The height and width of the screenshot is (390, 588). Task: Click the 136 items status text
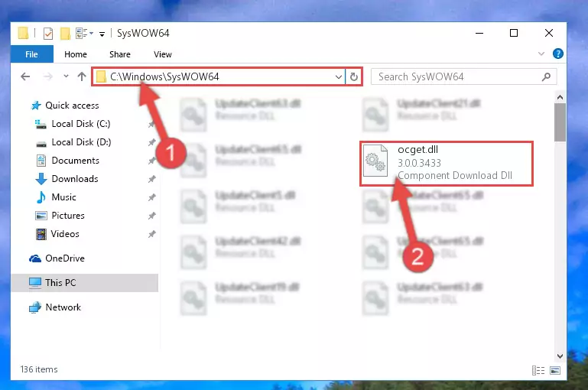point(39,369)
